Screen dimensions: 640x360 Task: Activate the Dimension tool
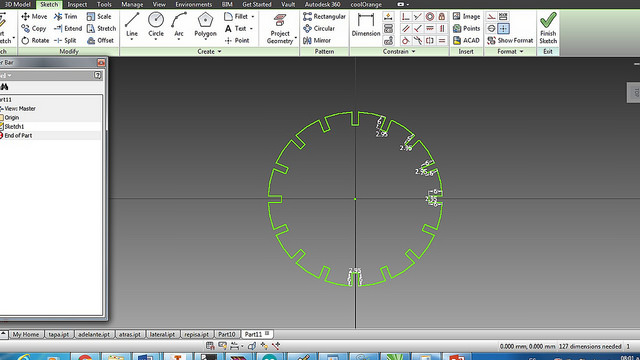366,25
